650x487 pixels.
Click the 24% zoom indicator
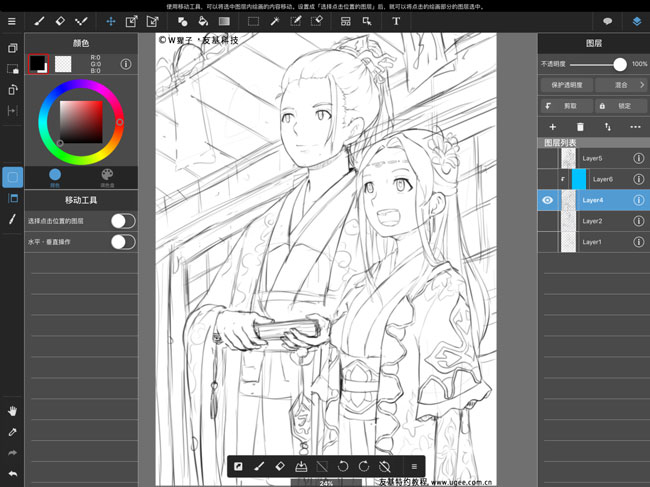click(326, 483)
